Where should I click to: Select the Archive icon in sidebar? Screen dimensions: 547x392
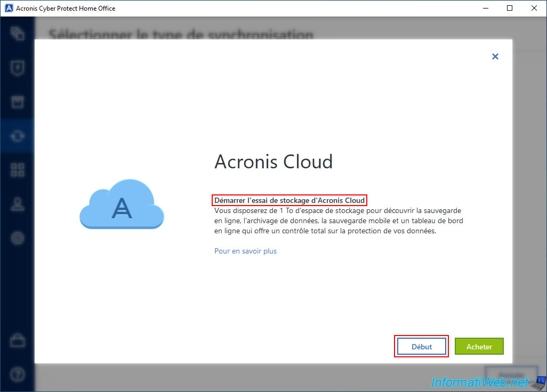click(18, 102)
